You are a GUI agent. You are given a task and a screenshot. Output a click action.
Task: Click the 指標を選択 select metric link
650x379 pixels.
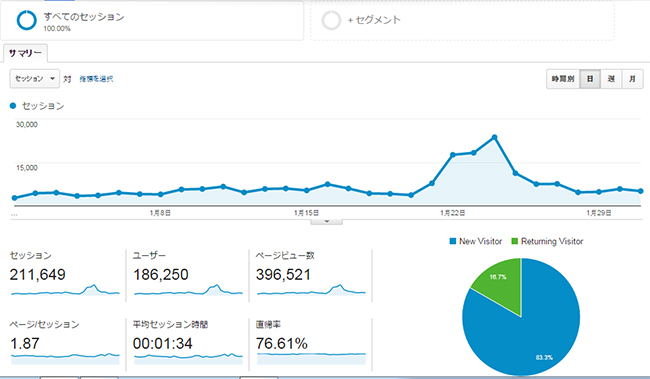(x=96, y=79)
